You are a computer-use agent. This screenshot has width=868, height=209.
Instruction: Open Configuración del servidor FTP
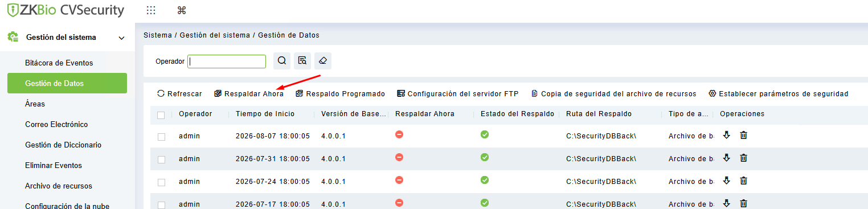458,93
